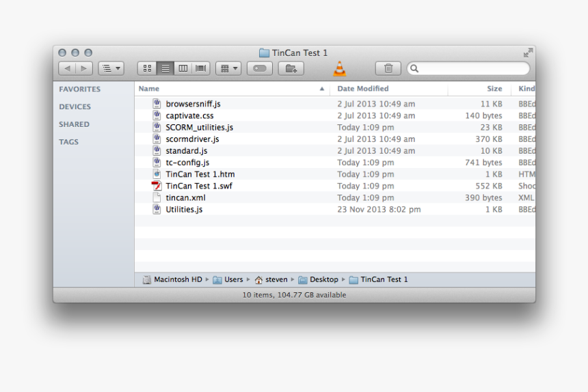Click the 741 bytes size value

coord(483,163)
